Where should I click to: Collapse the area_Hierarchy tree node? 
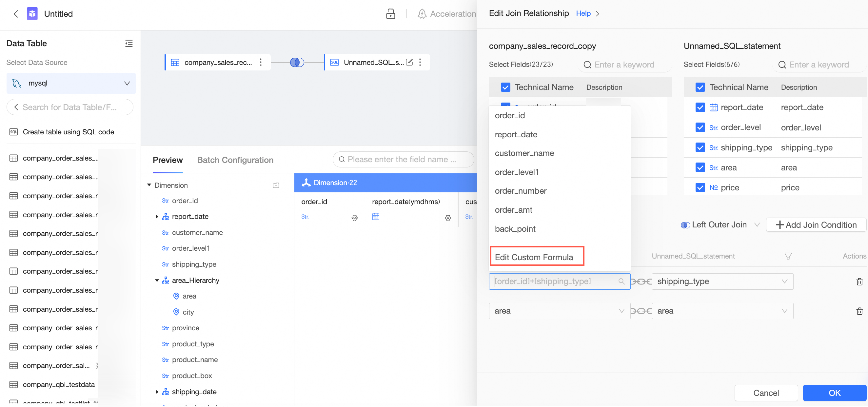point(157,280)
